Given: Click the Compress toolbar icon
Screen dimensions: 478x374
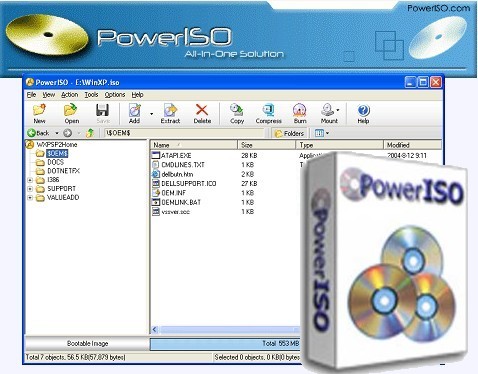Looking at the screenshot, I should [268, 110].
